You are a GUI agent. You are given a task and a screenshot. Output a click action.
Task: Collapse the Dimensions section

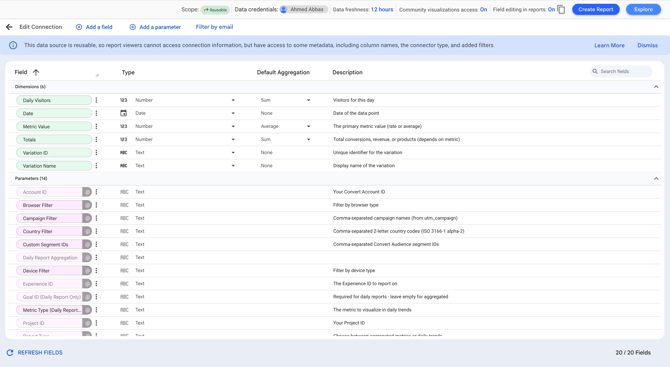click(656, 87)
